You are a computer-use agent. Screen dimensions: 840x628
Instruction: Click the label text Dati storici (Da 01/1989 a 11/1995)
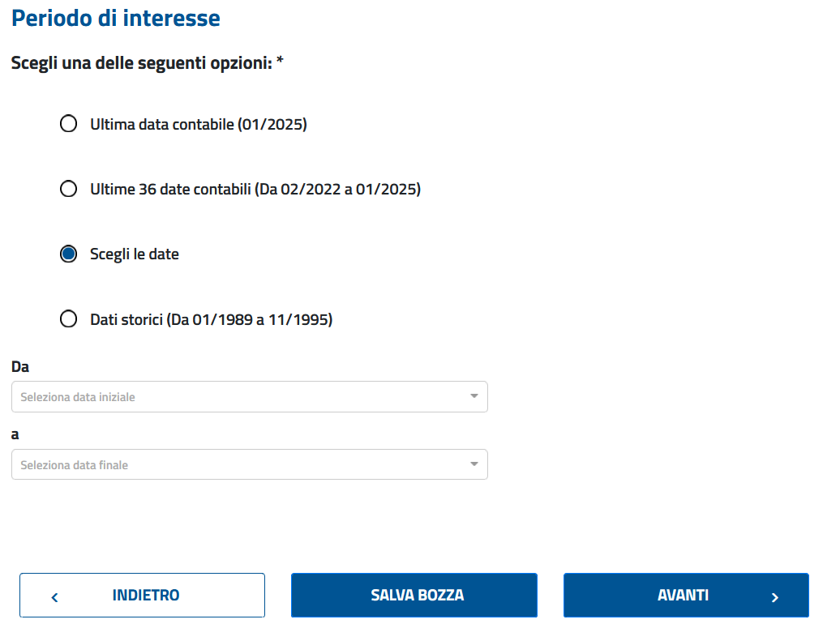click(x=211, y=319)
